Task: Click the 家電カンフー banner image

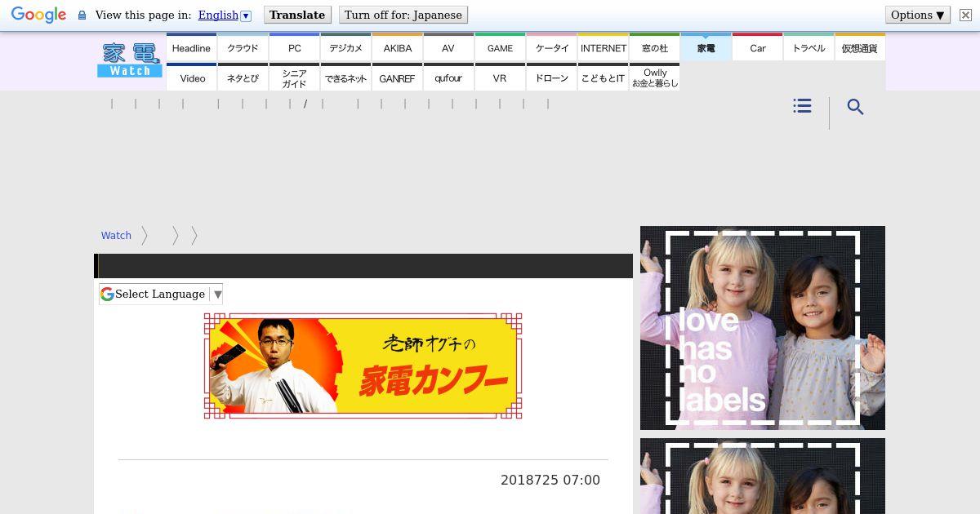Action: pyautogui.click(x=363, y=366)
